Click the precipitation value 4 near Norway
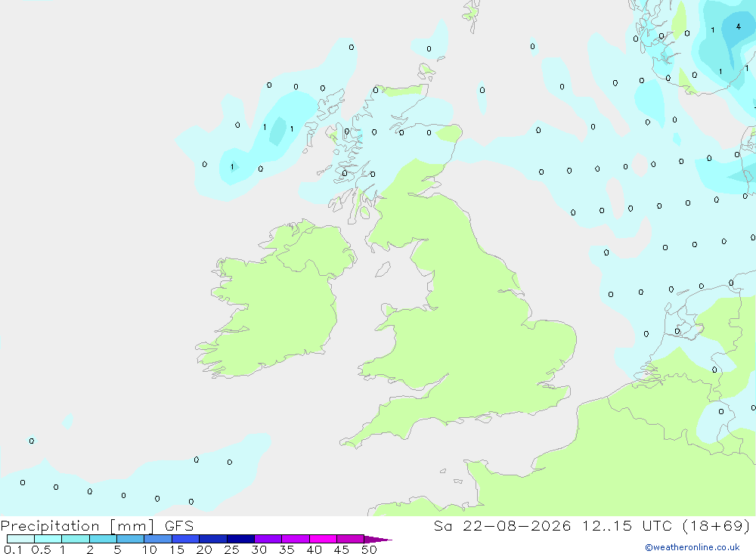Viewport: 756px width, 554px height. pos(738,26)
